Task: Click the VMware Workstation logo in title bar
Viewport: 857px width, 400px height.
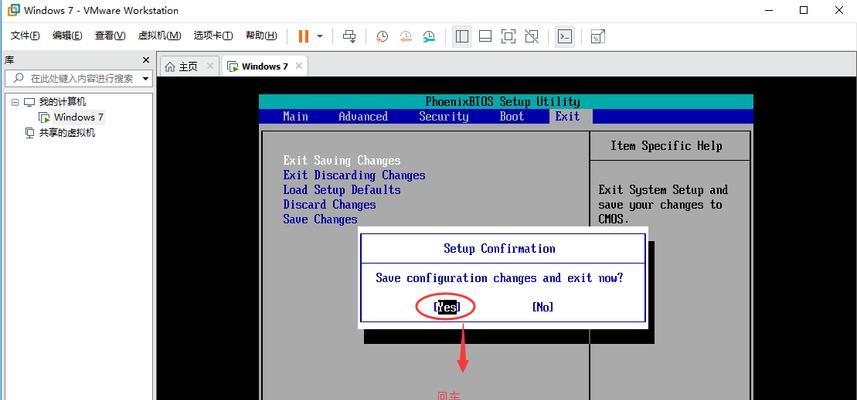Action: [14, 10]
